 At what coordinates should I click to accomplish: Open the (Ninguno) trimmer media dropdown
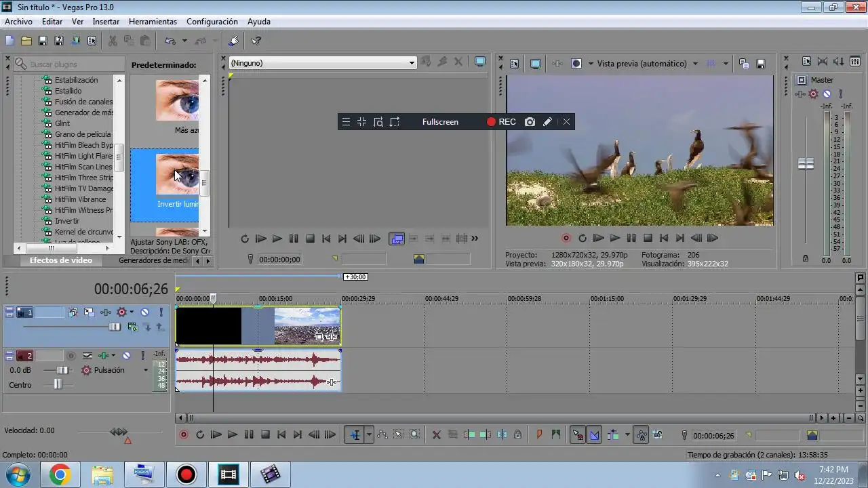click(x=411, y=63)
